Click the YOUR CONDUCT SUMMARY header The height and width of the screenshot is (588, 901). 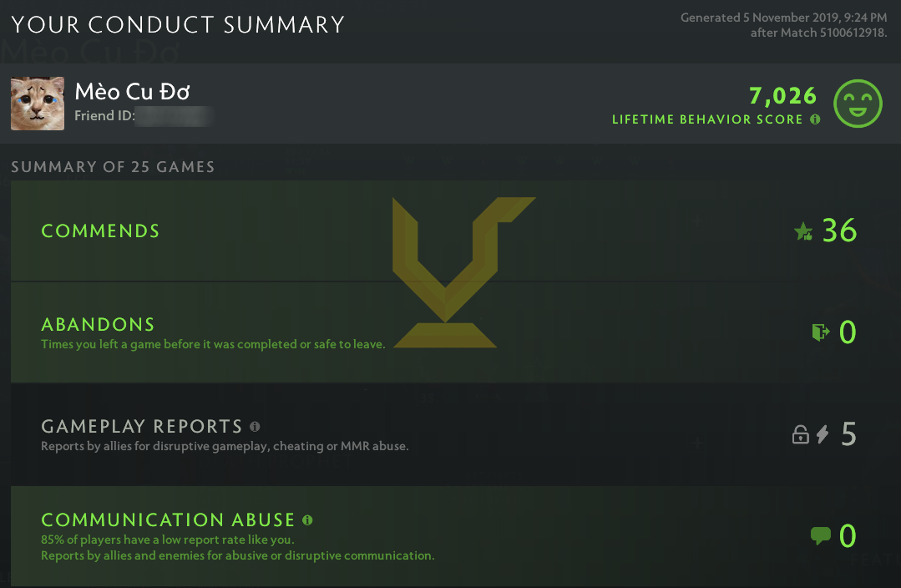coord(177,24)
